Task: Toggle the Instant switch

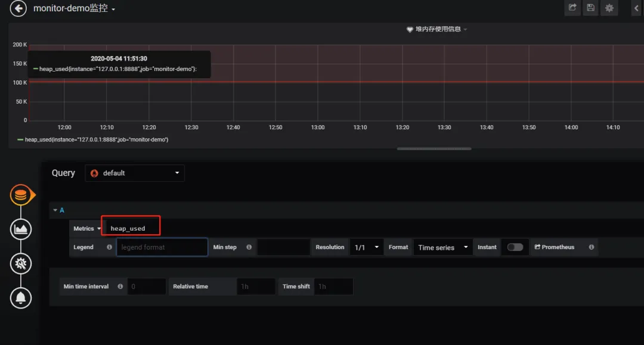Action: tap(515, 247)
